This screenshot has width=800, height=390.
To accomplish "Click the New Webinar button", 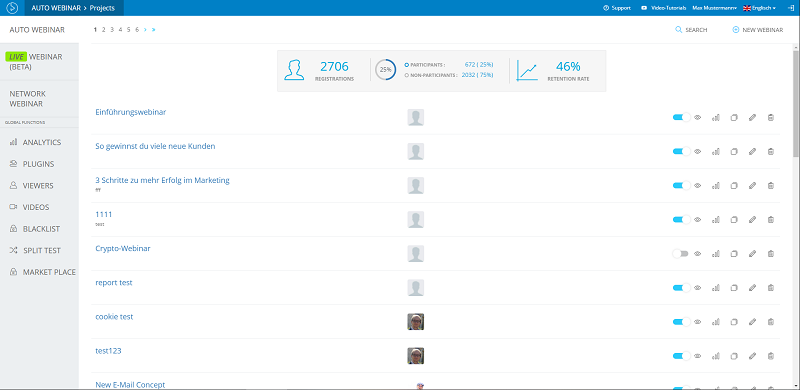I will pos(758,30).
